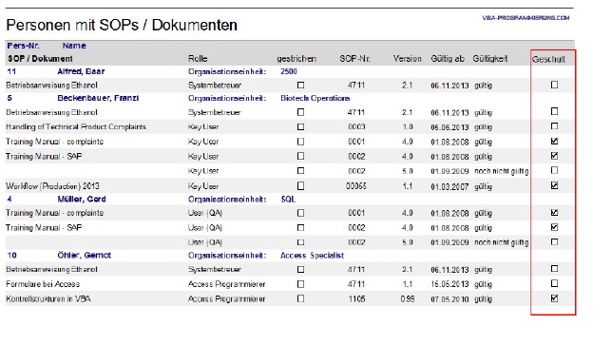Toggle gestrichen box for Öhler's Betriebsanweisung Ethanol
This screenshot has height=364, width=612.
click(300, 269)
